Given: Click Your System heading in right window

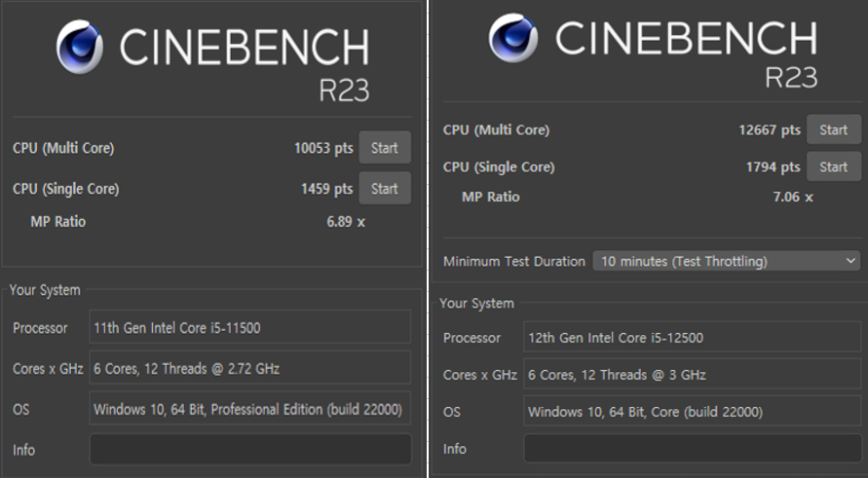Looking at the screenshot, I should [x=476, y=303].
